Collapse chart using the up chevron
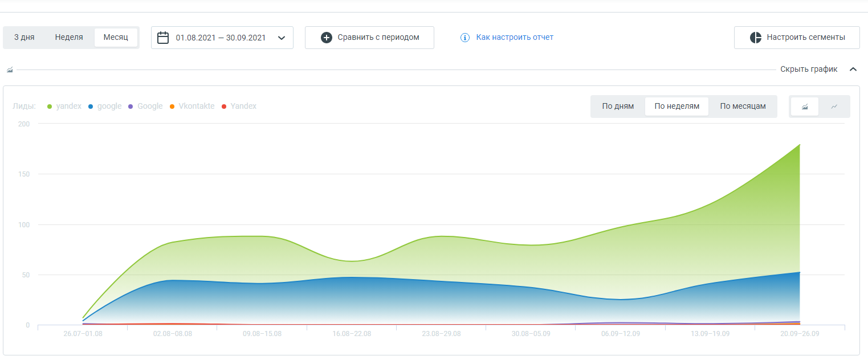 [853, 69]
